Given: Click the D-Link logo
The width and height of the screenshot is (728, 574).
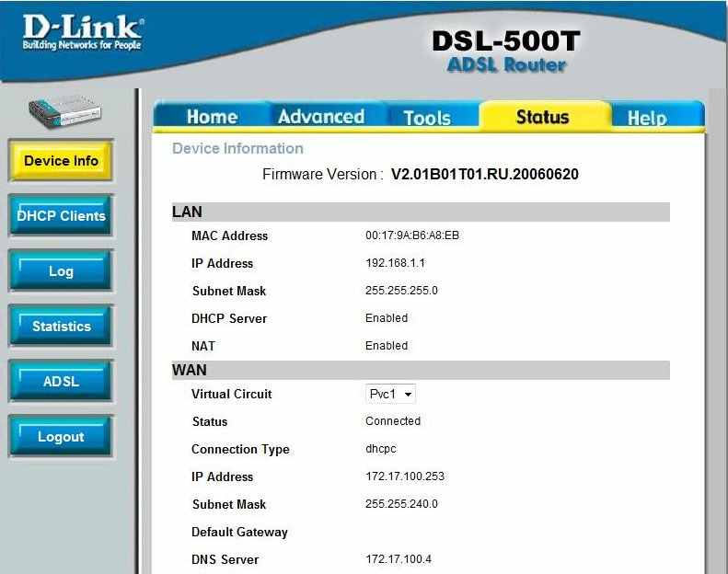Looking at the screenshot, I should [83, 31].
